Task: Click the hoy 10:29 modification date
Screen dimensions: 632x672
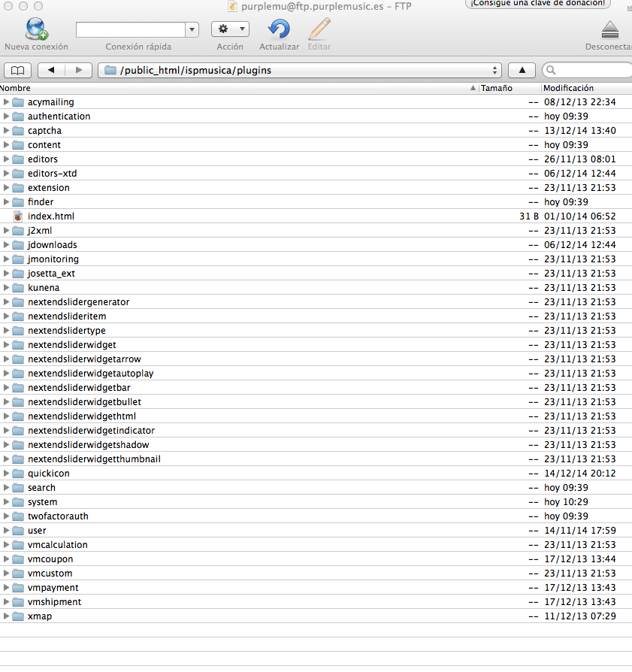Action: pyautogui.click(x=566, y=502)
